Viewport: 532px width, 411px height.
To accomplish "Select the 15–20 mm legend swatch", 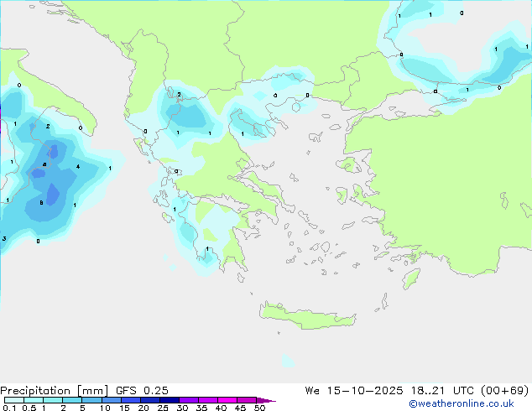I will tap(131, 400).
